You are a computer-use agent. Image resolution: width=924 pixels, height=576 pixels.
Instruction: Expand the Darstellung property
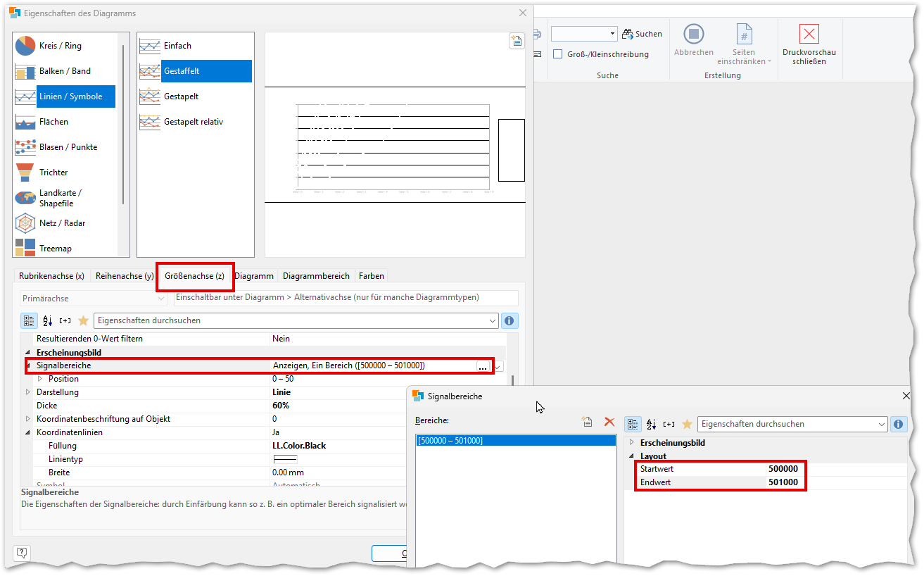[28, 392]
